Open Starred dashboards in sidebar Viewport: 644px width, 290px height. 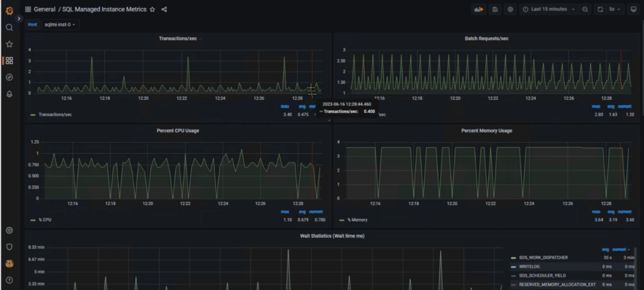click(x=9, y=45)
